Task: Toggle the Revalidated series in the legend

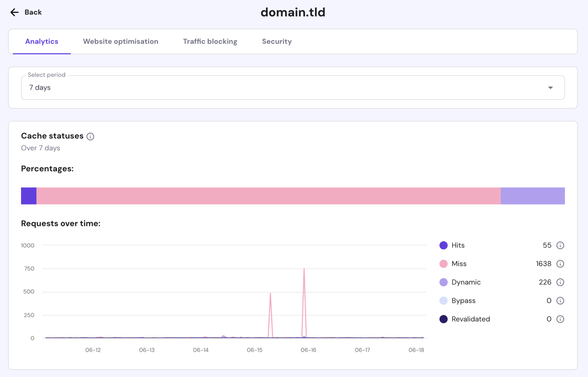Action: point(470,319)
